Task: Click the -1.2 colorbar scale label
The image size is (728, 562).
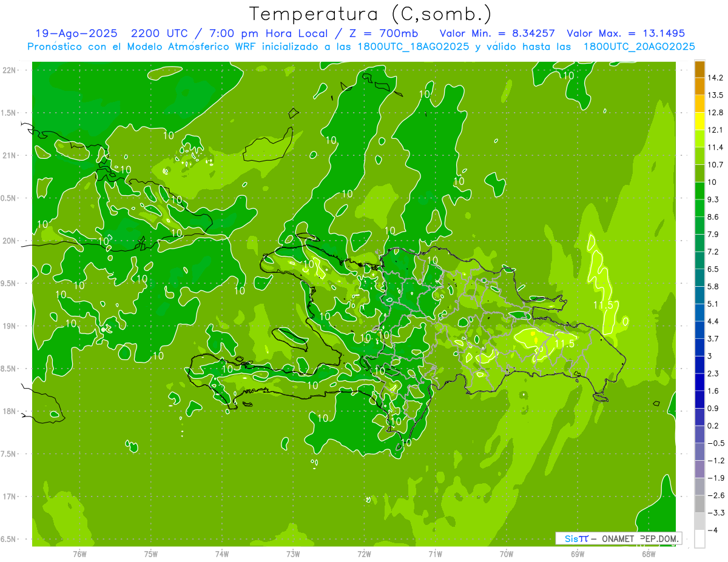Action: (x=715, y=461)
